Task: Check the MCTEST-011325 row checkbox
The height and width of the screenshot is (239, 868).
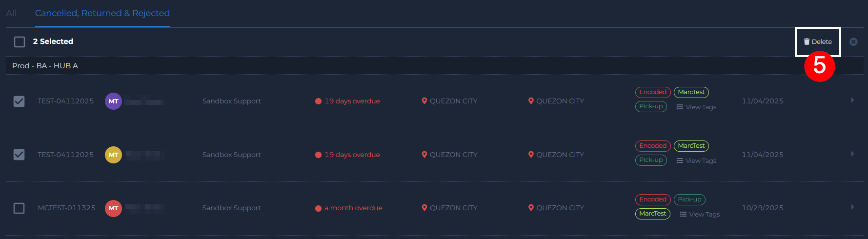Action: click(x=19, y=208)
